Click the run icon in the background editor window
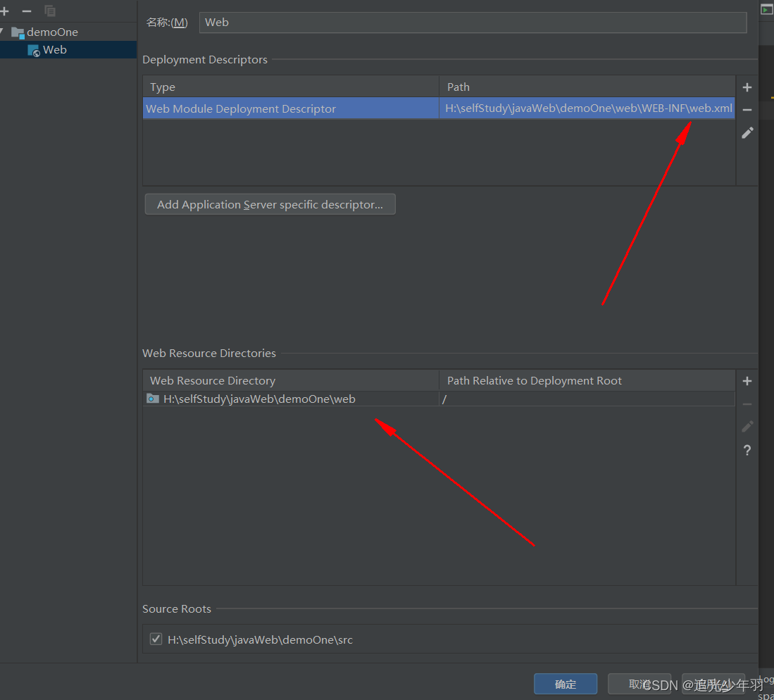Viewport: 774px width, 700px height. tap(766, 9)
